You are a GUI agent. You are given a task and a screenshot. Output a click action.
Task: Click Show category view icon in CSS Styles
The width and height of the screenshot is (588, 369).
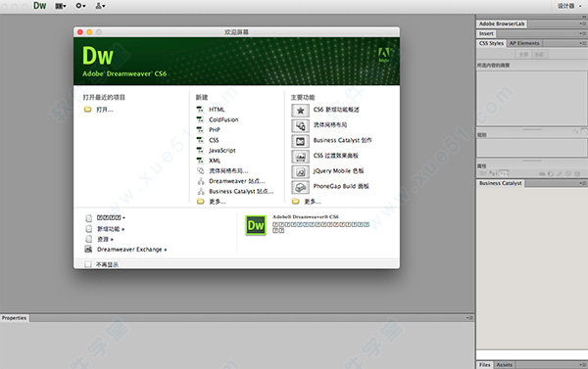tap(482, 172)
